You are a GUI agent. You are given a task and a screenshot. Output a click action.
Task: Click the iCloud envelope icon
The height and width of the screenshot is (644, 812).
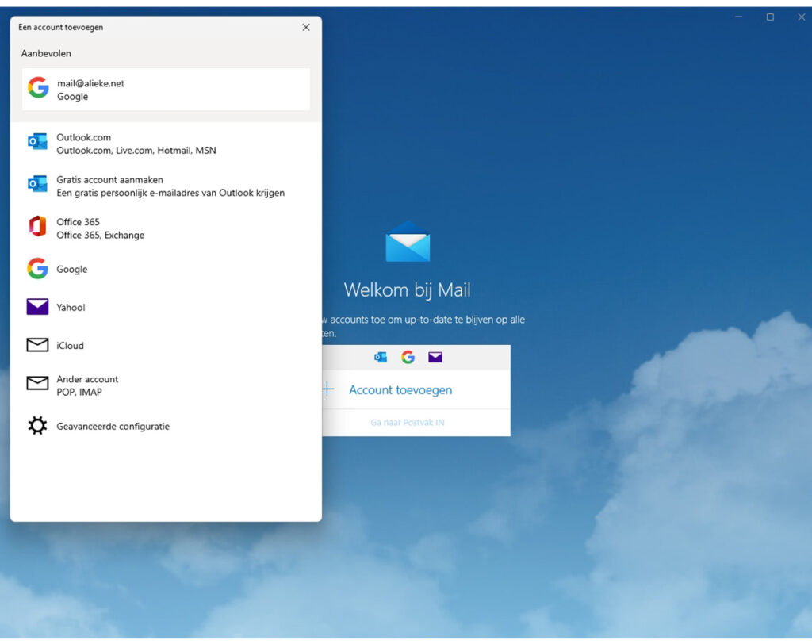[x=37, y=345]
